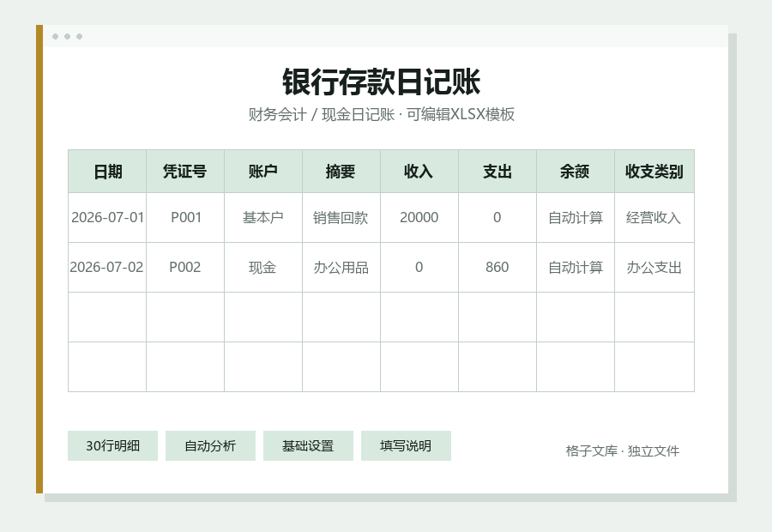
Task: Select the 支出 column header
Action: [498, 172]
